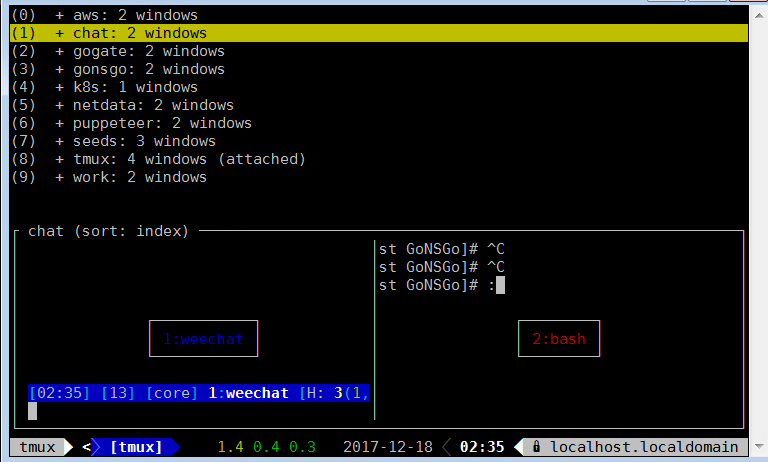Choose the work session entry
This screenshot has height=462, width=768.
tap(139, 177)
